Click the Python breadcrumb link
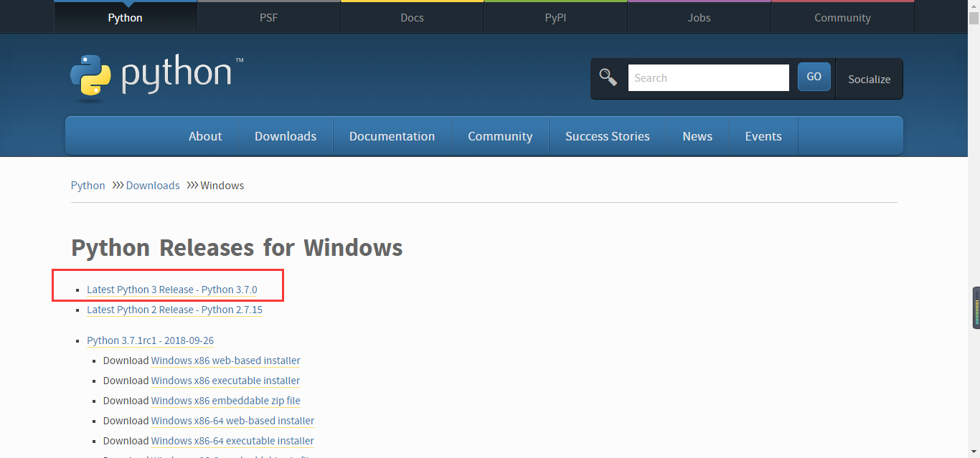 pyautogui.click(x=88, y=186)
